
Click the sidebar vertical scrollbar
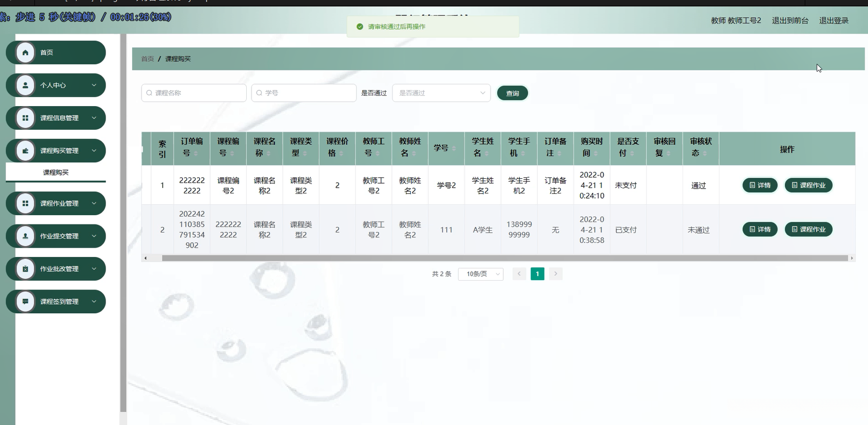coord(123,223)
